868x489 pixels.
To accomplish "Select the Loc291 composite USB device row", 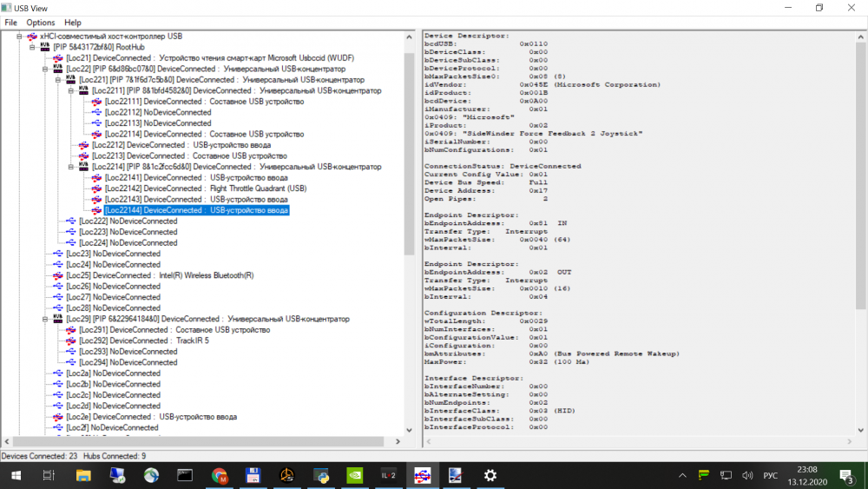I will pyautogui.click(x=174, y=329).
